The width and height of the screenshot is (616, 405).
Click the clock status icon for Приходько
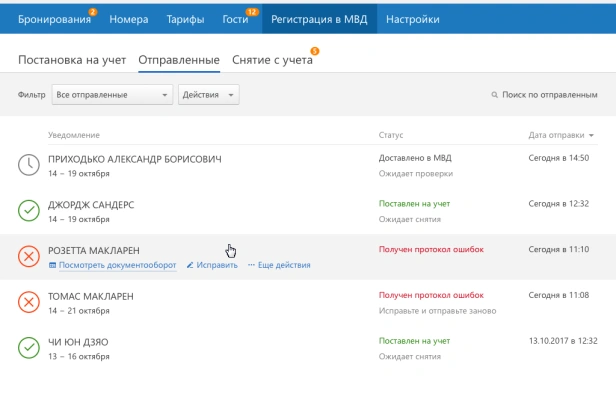pyautogui.click(x=29, y=165)
